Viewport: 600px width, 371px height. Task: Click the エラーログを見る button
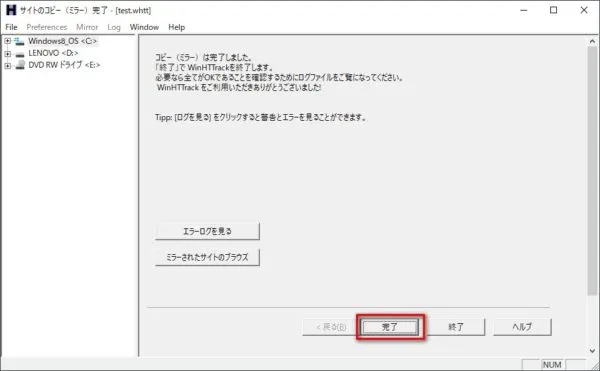coord(207,231)
